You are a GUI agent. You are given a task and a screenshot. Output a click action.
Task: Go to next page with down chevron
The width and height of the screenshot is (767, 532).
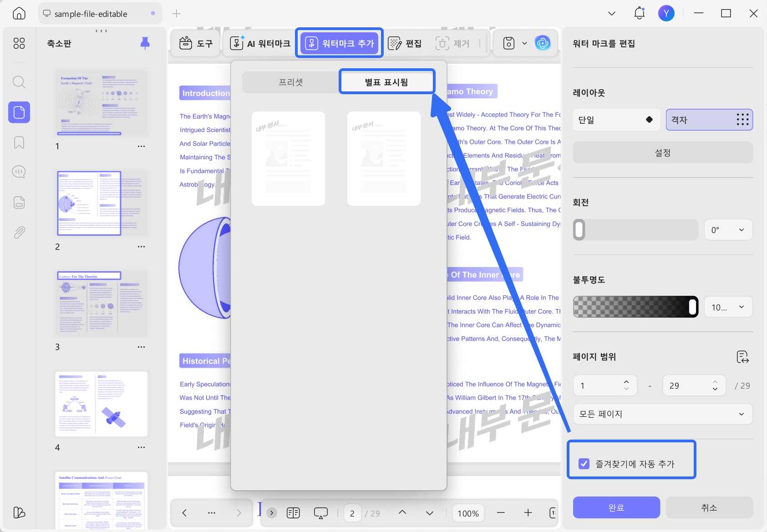[430, 513]
